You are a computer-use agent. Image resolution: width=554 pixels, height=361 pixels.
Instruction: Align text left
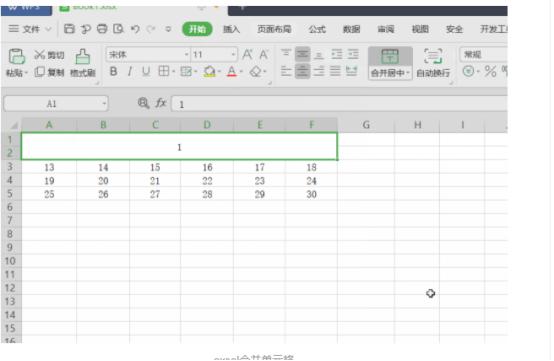click(x=286, y=71)
